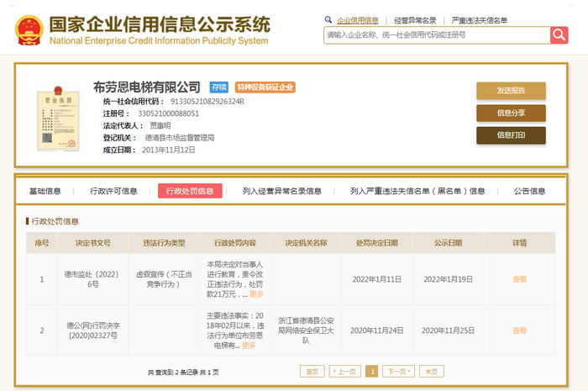Click the red search magnifier button
The image size is (588, 391).
coord(559,34)
